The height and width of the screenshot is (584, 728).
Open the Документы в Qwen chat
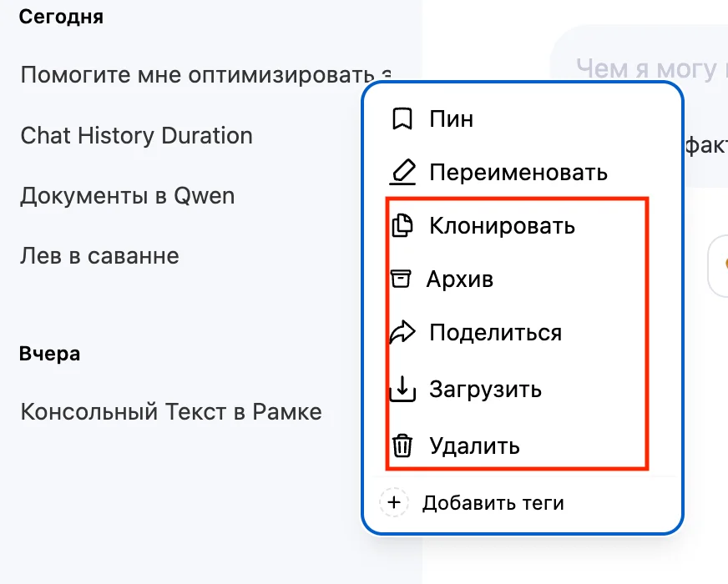coord(128,196)
